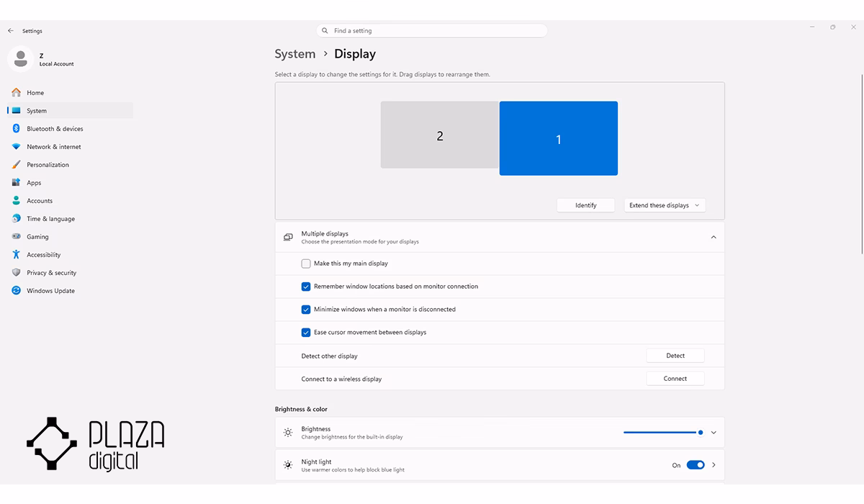Click the Accounts person icon
This screenshot has width=864, height=504.
(x=16, y=201)
